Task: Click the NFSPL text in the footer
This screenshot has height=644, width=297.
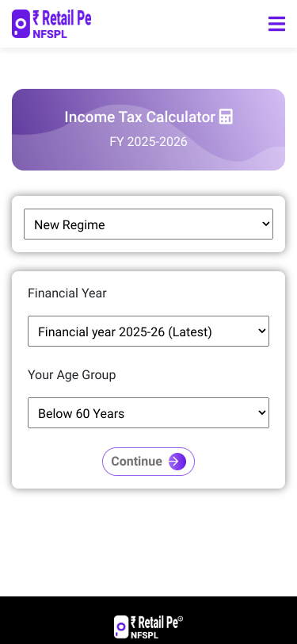Action: (144, 635)
